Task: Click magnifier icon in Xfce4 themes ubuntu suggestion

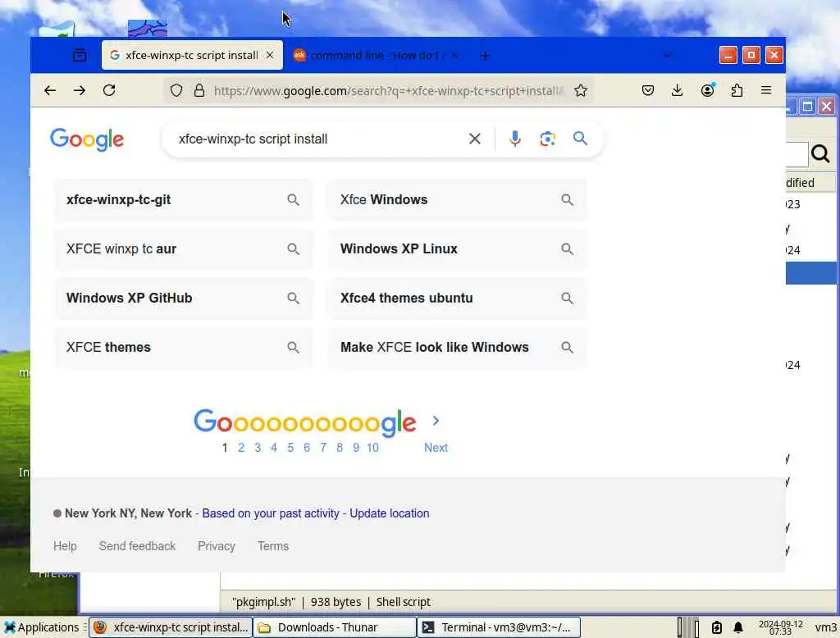Action: tap(568, 298)
